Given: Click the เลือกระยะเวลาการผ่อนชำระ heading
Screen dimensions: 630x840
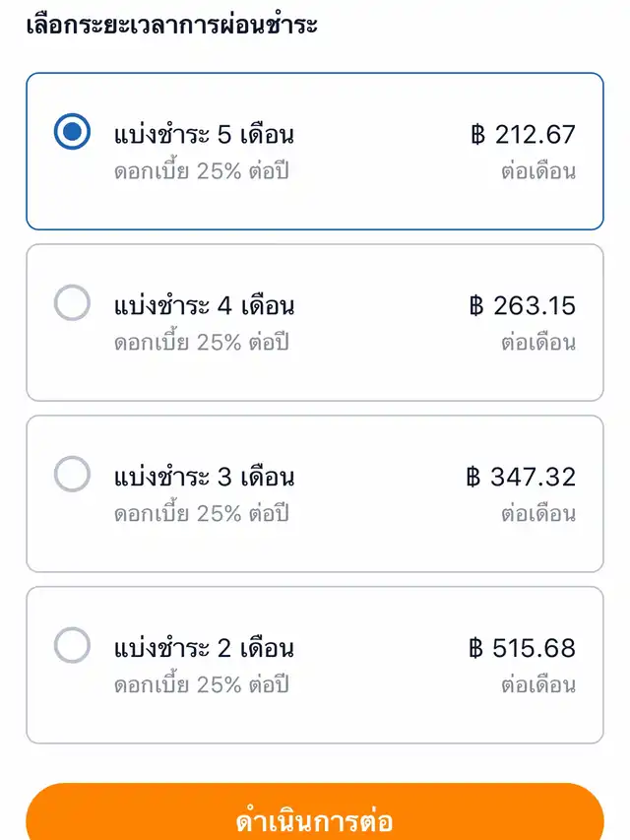Looking at the screenshot, I should (172, 24).
